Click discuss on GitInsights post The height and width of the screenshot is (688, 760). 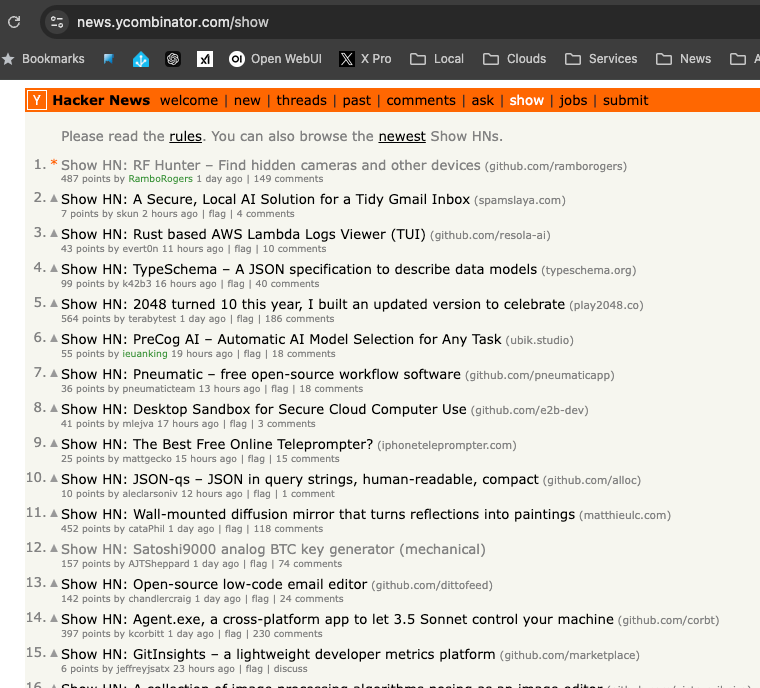pos(290,669)
